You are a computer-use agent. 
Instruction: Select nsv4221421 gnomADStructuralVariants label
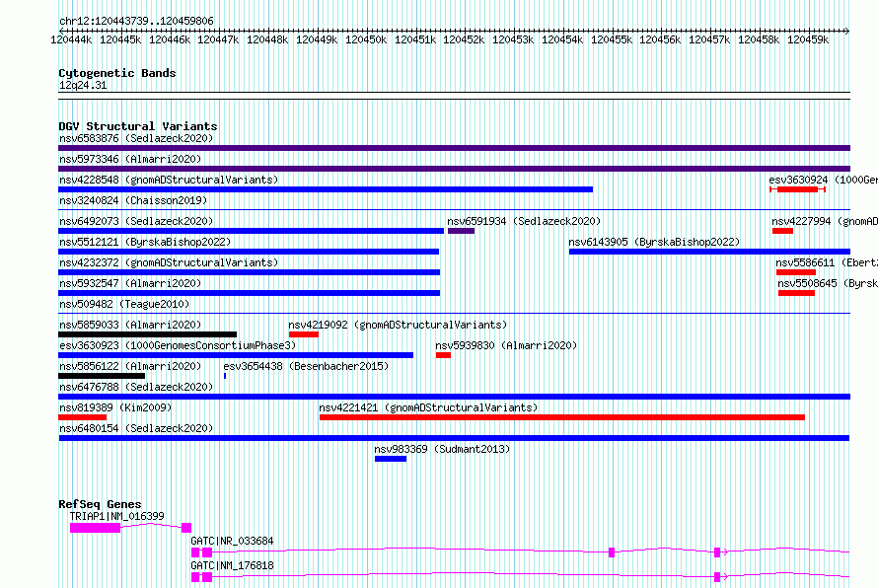click(428, 407)
